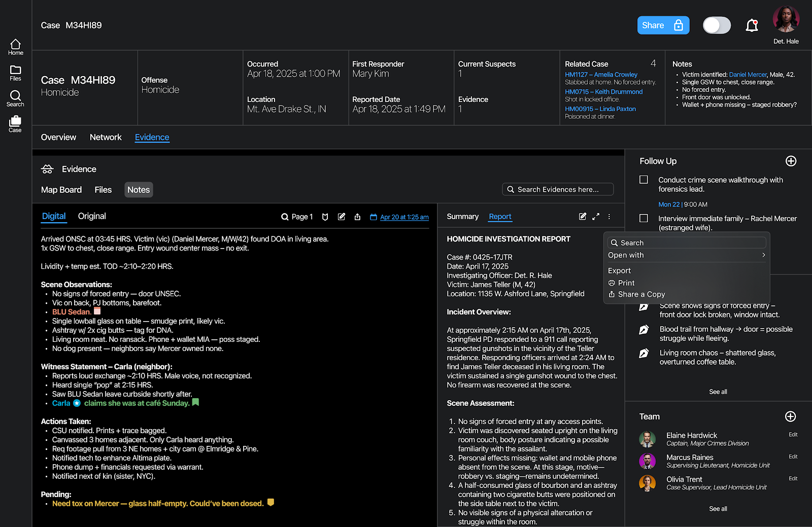Open the evidence Files view
The width and height of the screenshot is (812, 527).
pyautogui.click(x=103, y=190)
